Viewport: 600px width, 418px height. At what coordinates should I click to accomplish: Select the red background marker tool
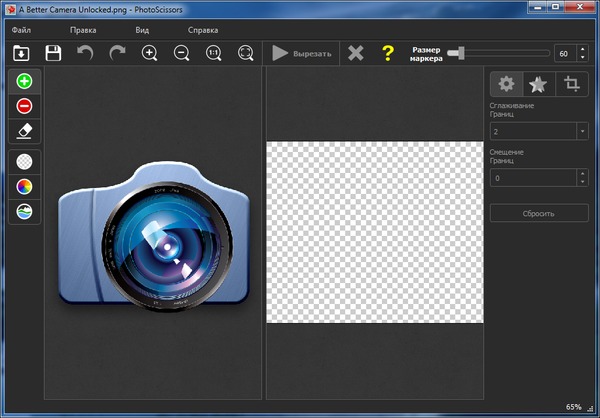click(25, 106)
